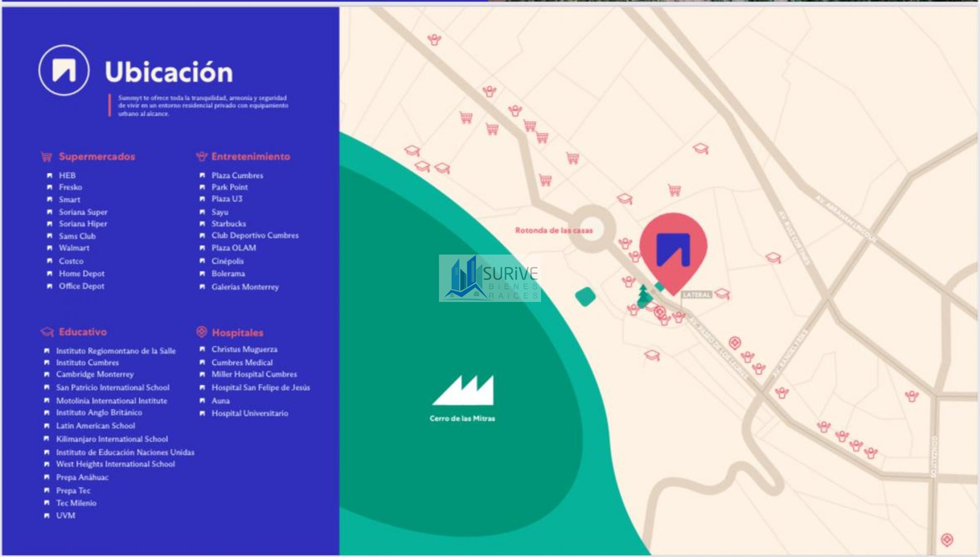
Task: Choose Motolinia International Institute
Action: point(112,401)
